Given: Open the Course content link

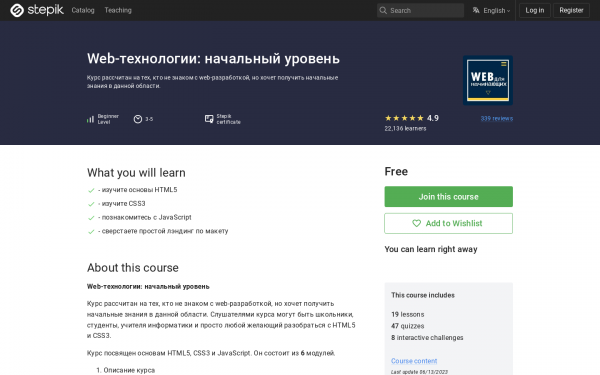Looking at the screenshot, I should pyautogui.click(x=414, y=361).
